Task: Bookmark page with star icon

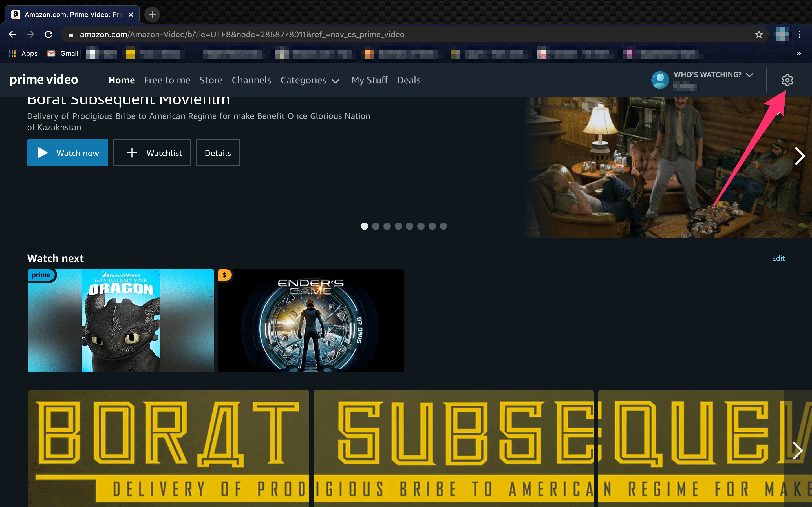Action: (x=759, y=35)
